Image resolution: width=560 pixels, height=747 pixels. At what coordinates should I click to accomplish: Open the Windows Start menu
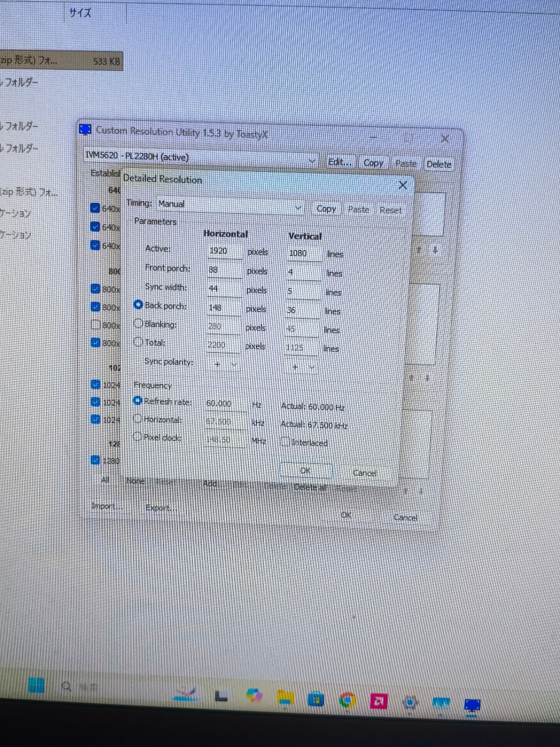[36, 685]
